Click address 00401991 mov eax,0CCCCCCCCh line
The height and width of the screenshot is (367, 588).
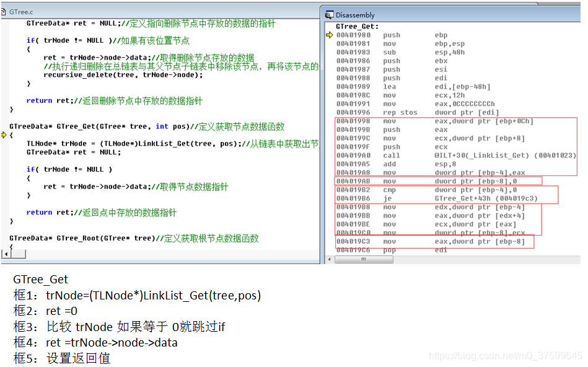(x=416, y=104)
